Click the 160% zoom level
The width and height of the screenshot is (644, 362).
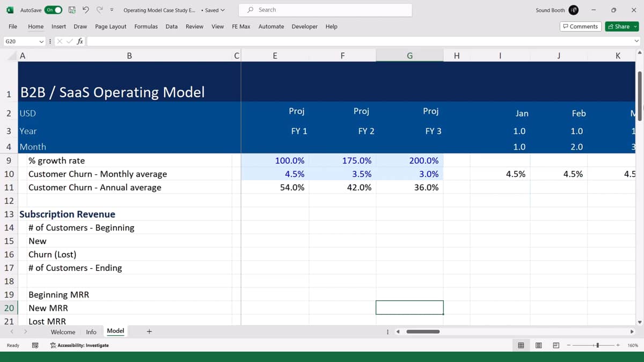632,345
